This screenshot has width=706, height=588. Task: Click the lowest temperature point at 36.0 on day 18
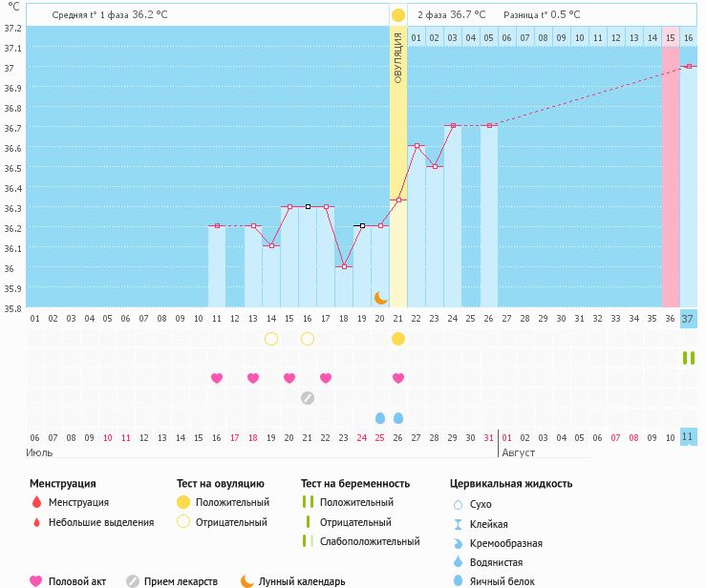click(x=344, y=266)
